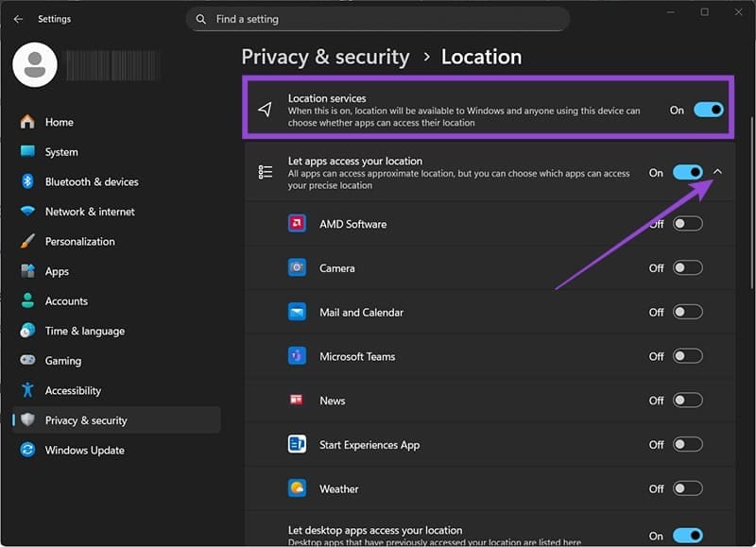The width and height of the screenshot is (756, 547).
Task: Toggle Let desktop apps access your location
Action: pos(688,536)
